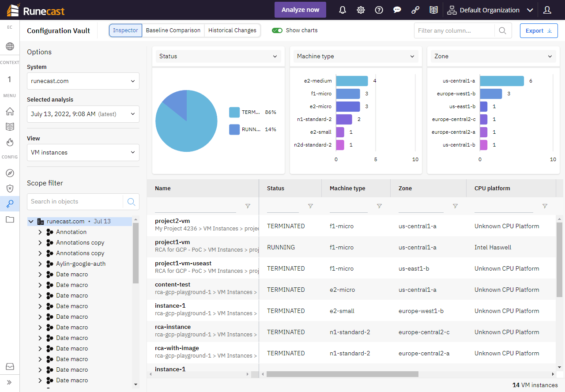The height and width of the screenshot is (392, 565).
Task: Open the Zone column filter funnel
Action: (455, 206)
